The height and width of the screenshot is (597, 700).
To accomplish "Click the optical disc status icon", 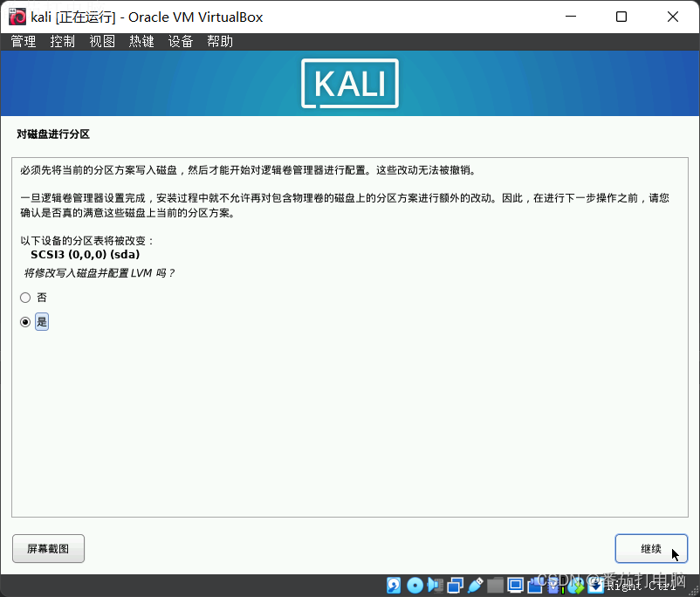I will [415, 586].
